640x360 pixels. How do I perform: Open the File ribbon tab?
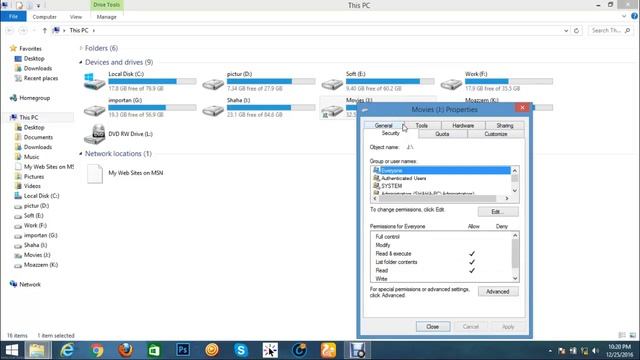tap(13, 17)
